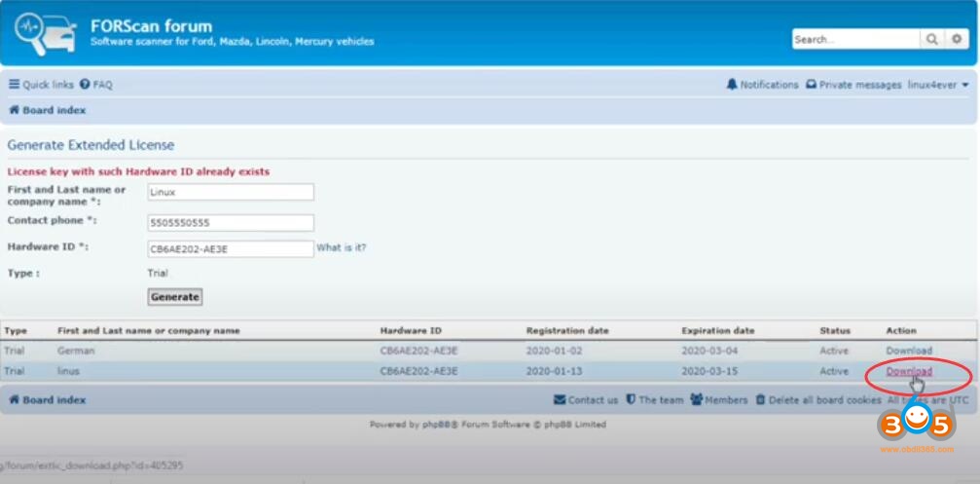This screenshot has height=484, width=980.
Task: Download the linus trial license
Action: (x=909, y=371)
